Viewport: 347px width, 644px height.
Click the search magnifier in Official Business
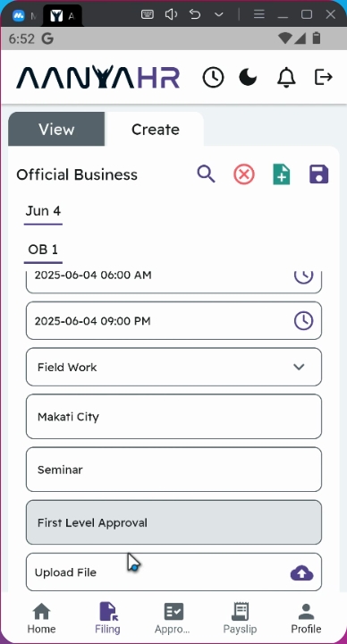(207, 174)
